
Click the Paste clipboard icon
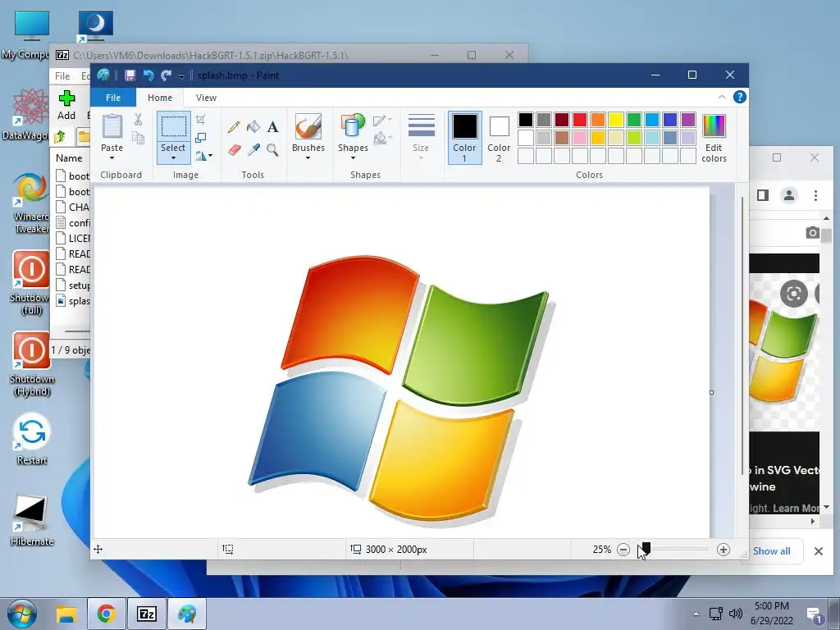112,126
